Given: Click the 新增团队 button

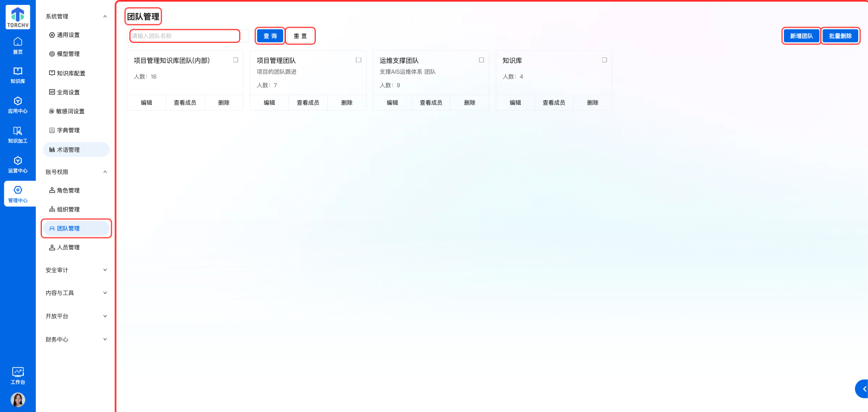Looking at the screenshot, I should coord(801,36).
